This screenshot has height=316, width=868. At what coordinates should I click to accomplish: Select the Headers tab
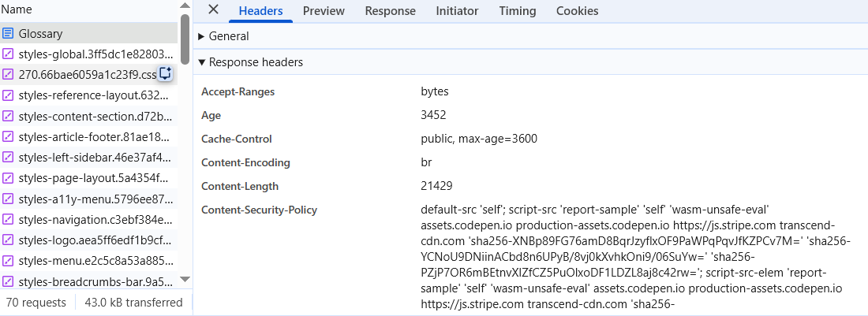click(260, 11)
